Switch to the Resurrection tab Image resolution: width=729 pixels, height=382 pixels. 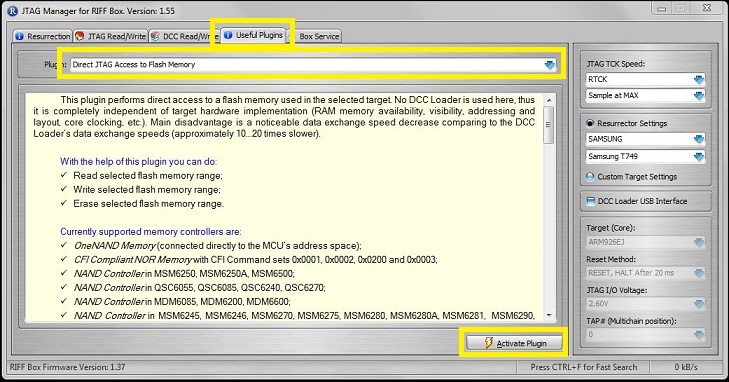[x=42, y=36]
